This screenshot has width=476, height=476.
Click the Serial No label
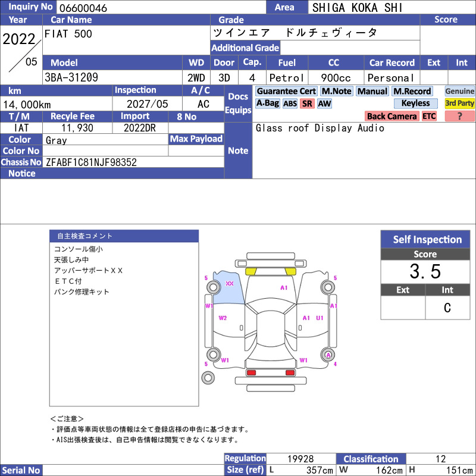(21, 470)
